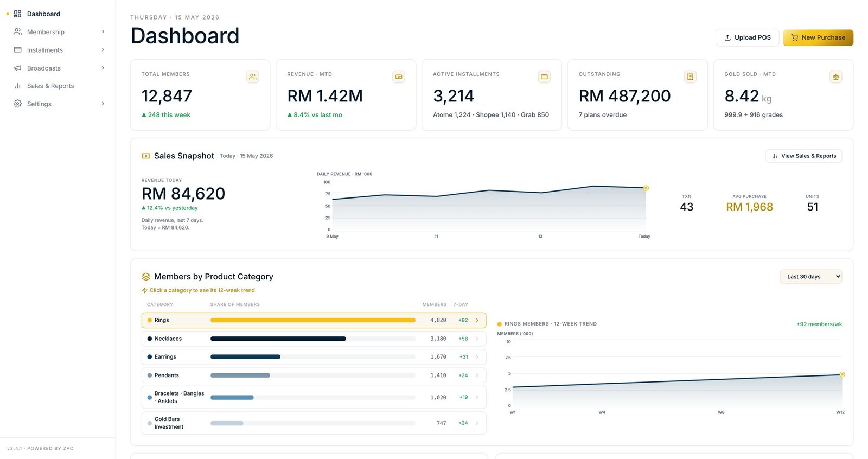The height and width of the screenshot is (459, 868).
Task: Open the Earrings row chevron
Action: click(477, 357)
